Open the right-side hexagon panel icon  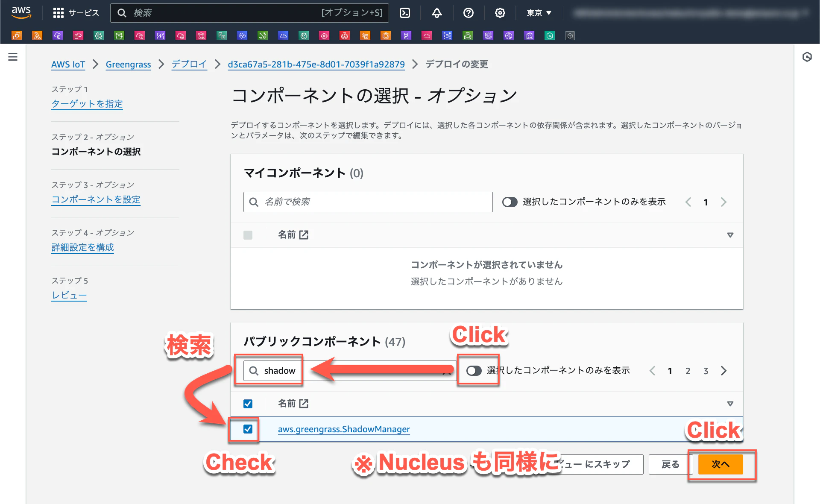point(807,57)
